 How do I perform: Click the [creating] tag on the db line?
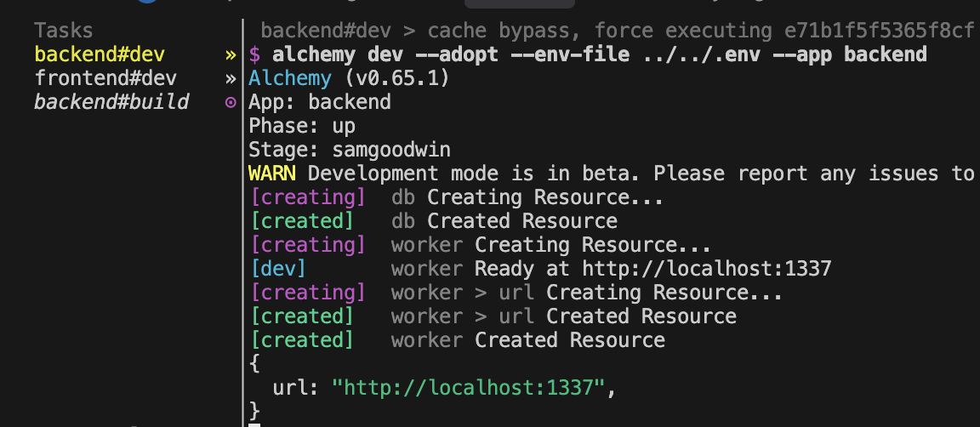[x=307, y=198]
